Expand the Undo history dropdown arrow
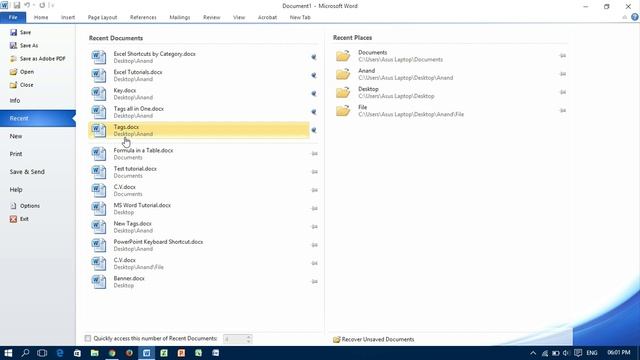 (33, 5)
